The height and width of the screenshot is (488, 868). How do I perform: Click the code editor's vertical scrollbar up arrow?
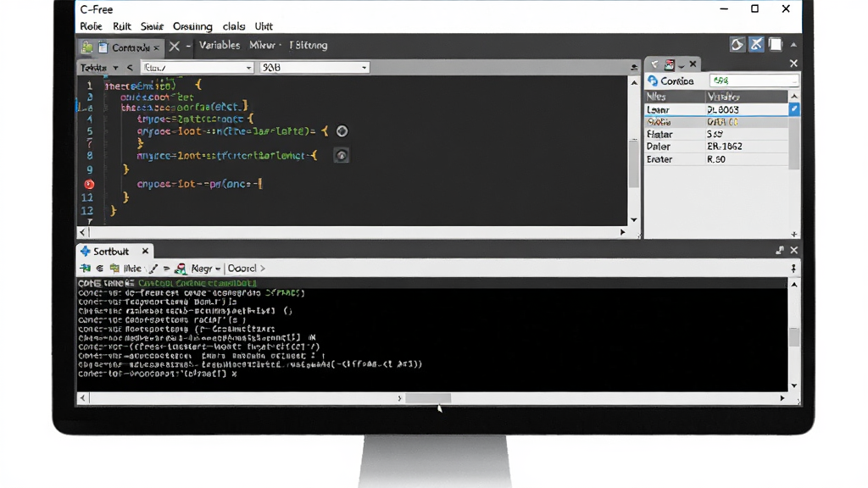coord(634,82)
